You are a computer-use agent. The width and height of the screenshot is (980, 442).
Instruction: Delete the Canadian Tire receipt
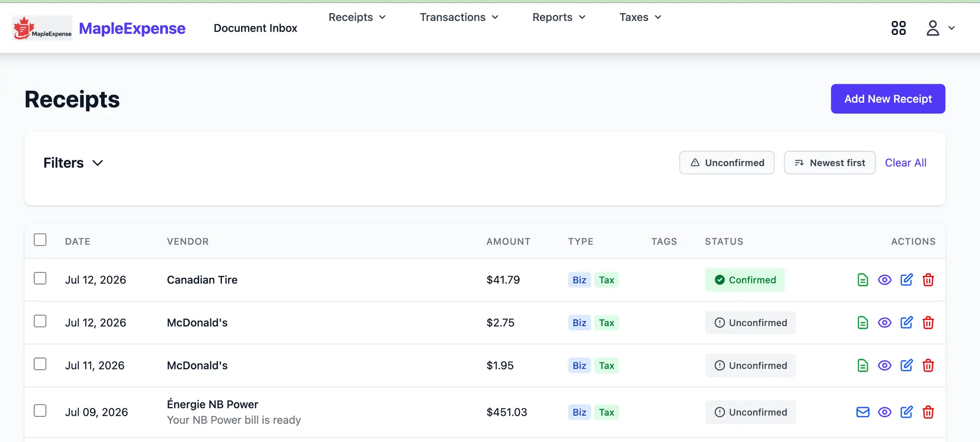(928, 280)
